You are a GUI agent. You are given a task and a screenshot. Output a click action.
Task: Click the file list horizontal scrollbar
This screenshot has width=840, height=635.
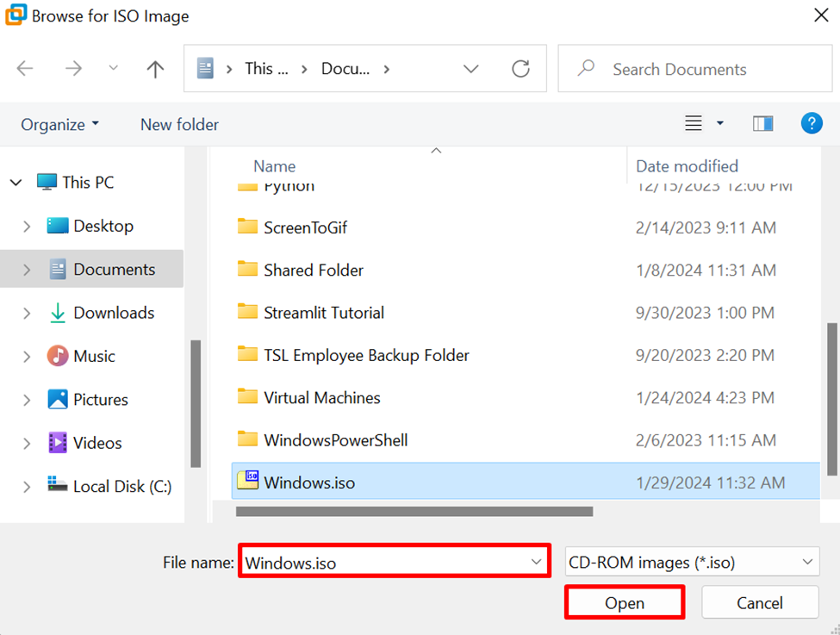pyautogui.click(x=414, y=512)
